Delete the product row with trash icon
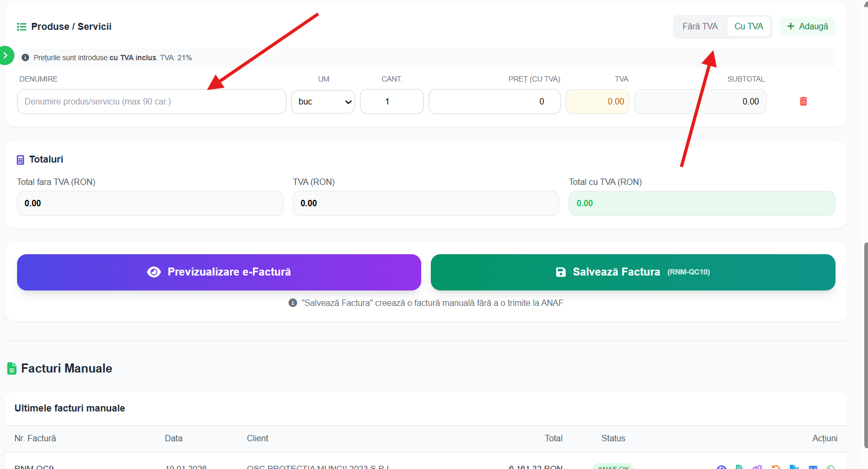Viewport: 868px width, 469px height. [803, 101]
